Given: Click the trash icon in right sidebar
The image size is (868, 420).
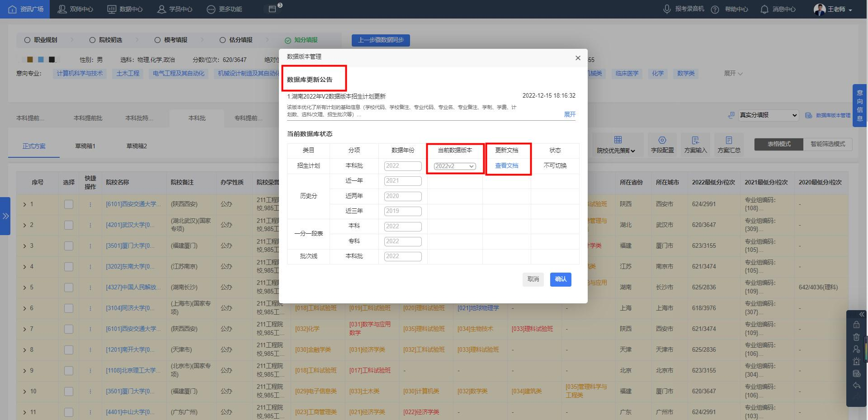Looking at the screenshot, I should (x=856, y=337).
